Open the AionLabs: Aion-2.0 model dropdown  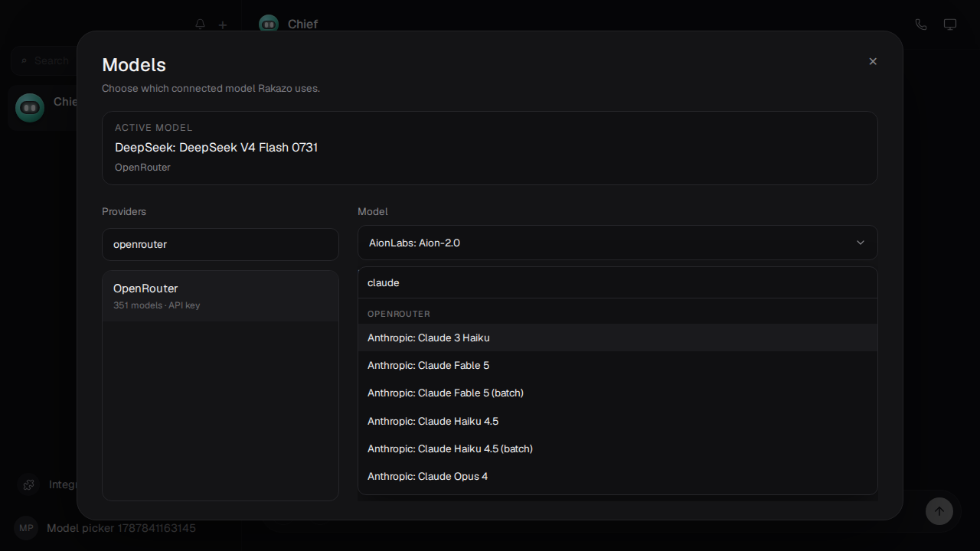click(617, 243)
